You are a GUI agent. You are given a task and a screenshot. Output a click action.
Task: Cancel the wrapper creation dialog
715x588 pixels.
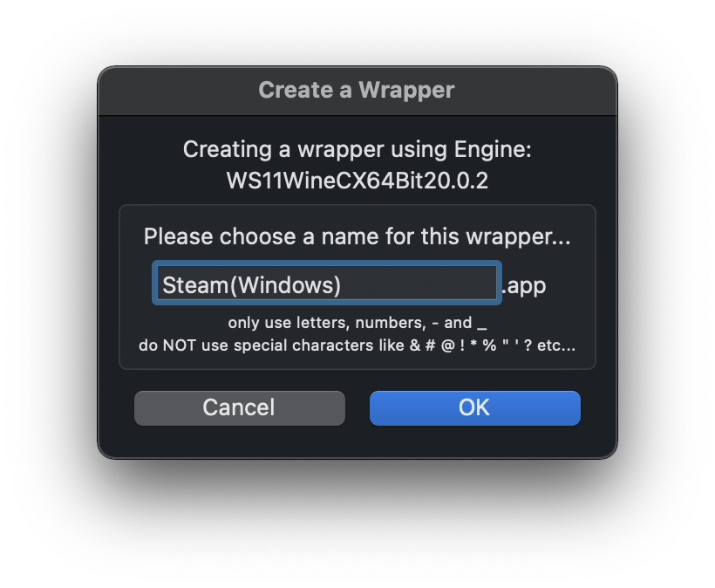[x=240, y=407]
